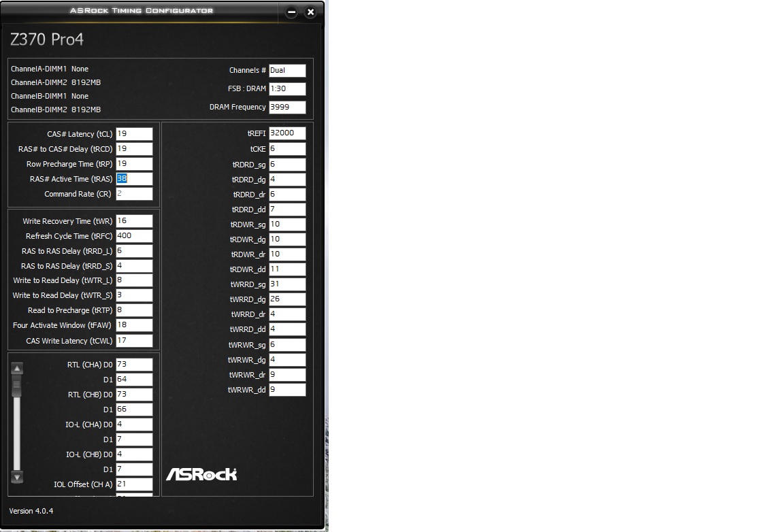Screen dimensions: 784x532
Task: Select Write Recovery Time (tWR) field
Action: click(x=134, y=221)
